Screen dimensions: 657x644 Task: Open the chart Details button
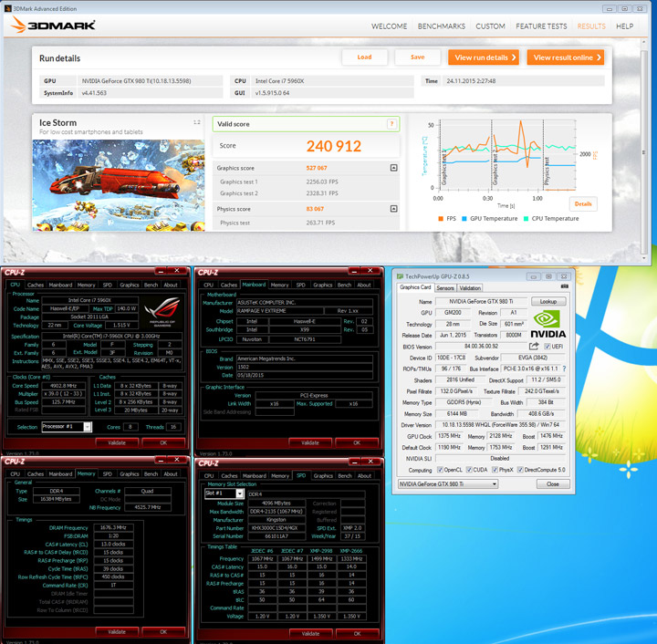583,204
